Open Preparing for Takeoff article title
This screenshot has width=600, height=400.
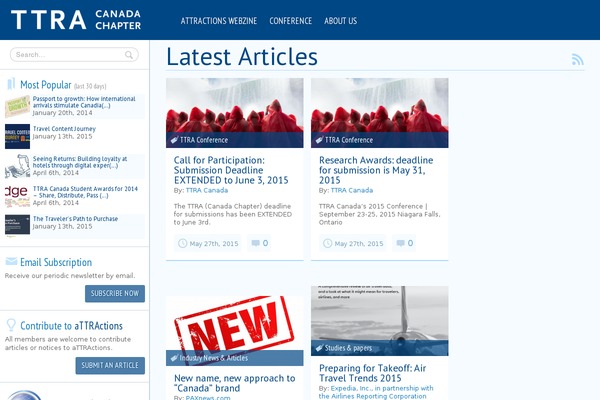pos(372,373)
